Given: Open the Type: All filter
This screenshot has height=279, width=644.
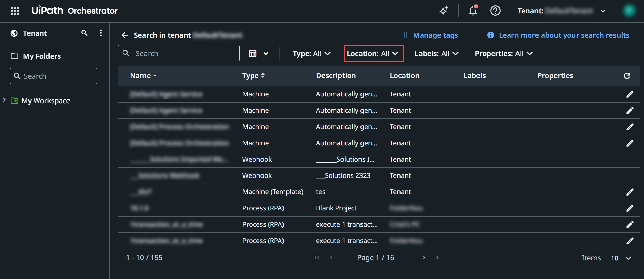Looking at the screenshot, I should (x=312, y=54).
